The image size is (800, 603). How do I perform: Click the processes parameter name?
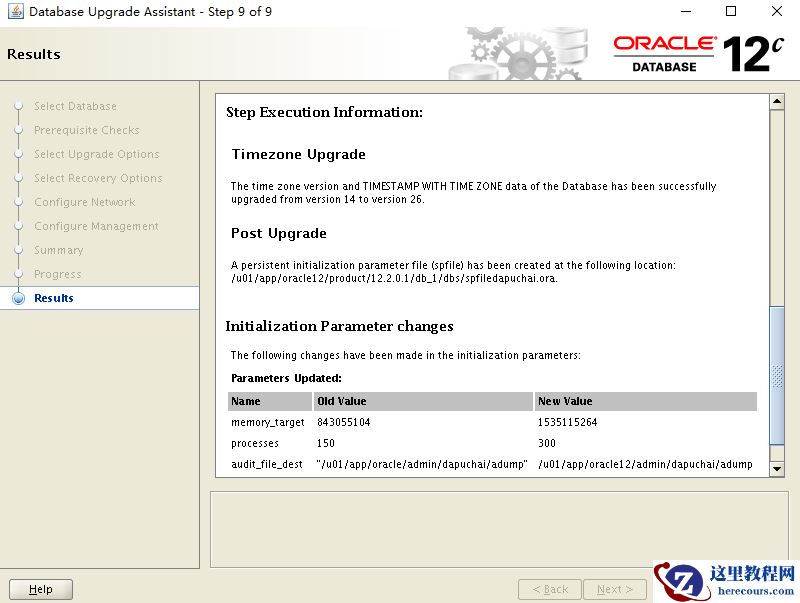(x=255, y=443)
